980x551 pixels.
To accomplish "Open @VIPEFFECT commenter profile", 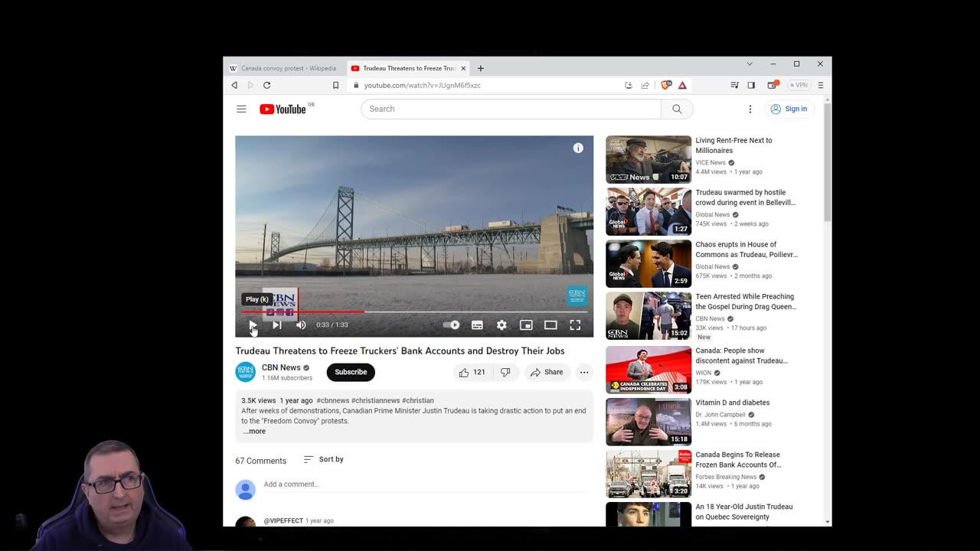I will click(283, 521).
